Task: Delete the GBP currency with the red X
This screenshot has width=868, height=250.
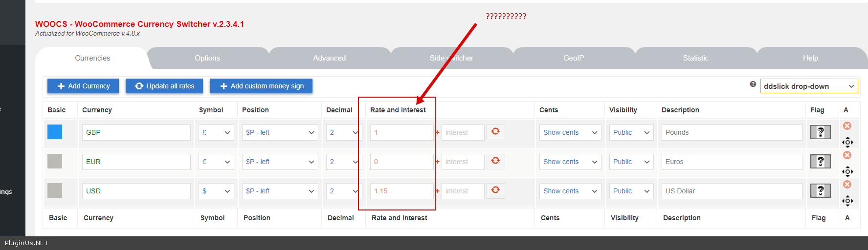Action: click(847, 126)
